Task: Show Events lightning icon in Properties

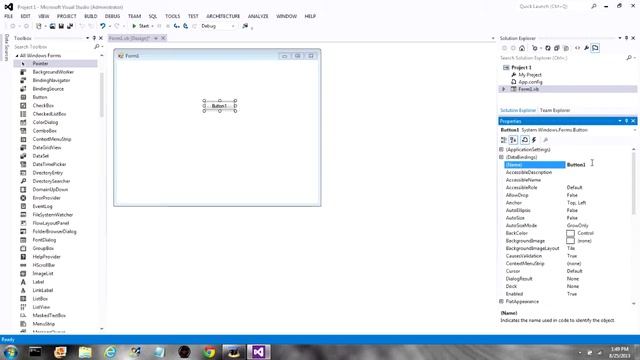Action: [x=534, y=140]
